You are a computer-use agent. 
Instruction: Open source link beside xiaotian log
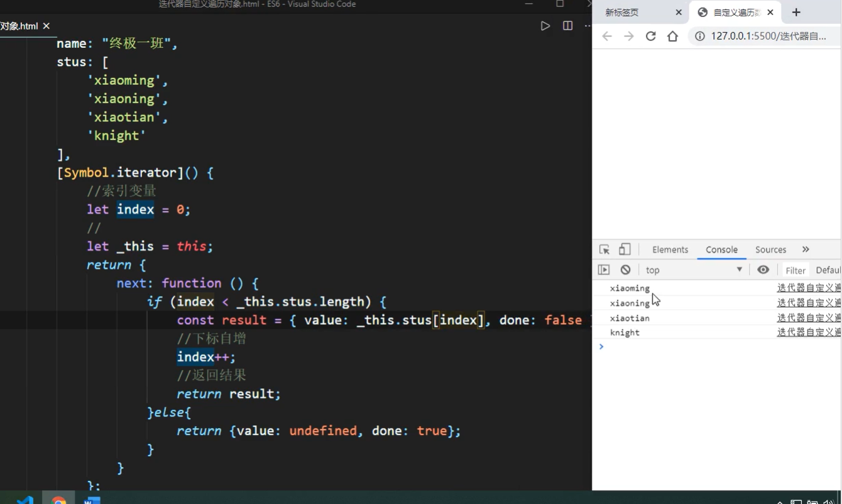(809, 318)
